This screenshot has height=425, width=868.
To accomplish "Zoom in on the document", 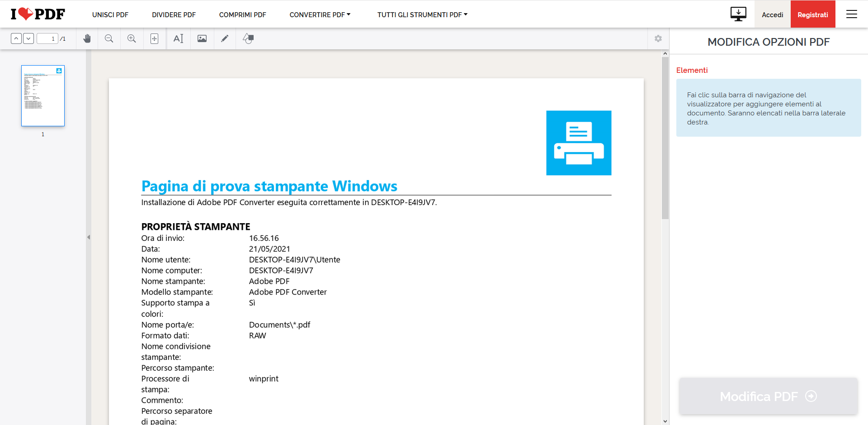I will pyautogui.click(x=132, y=39).
